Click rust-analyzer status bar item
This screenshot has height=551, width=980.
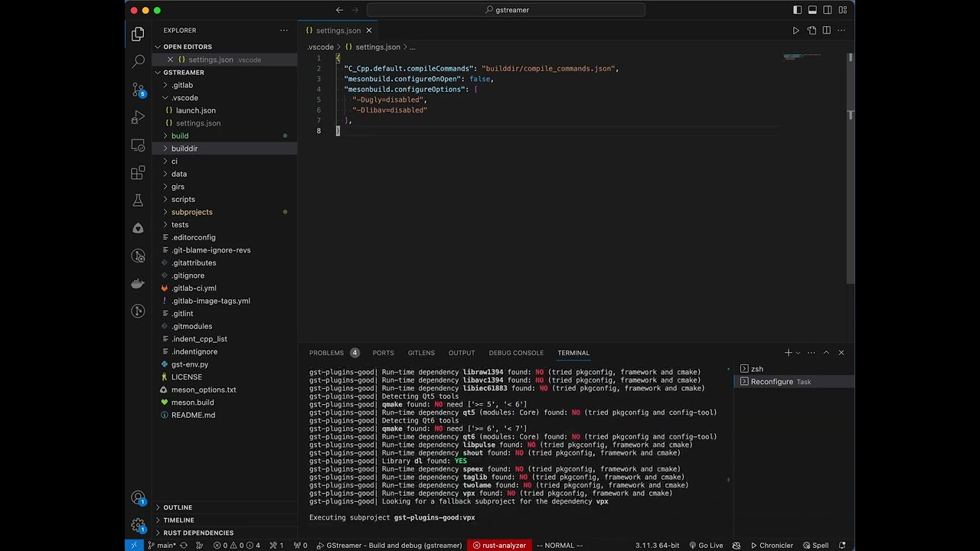pyautogui.click(x=499, y=545)
